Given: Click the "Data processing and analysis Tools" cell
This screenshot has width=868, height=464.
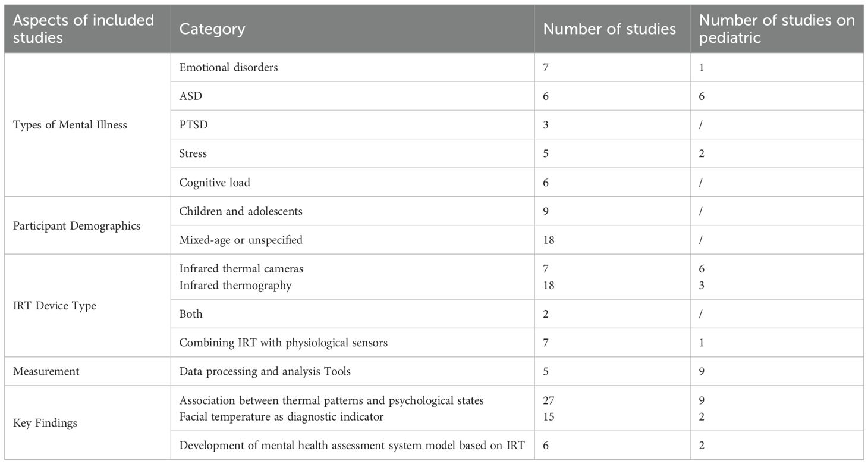Looking at the screenshot, I should coord(265,372).
